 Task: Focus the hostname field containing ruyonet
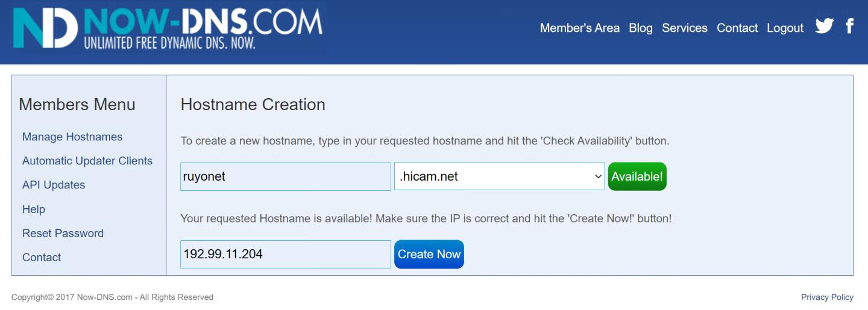[x=286, y=176]
